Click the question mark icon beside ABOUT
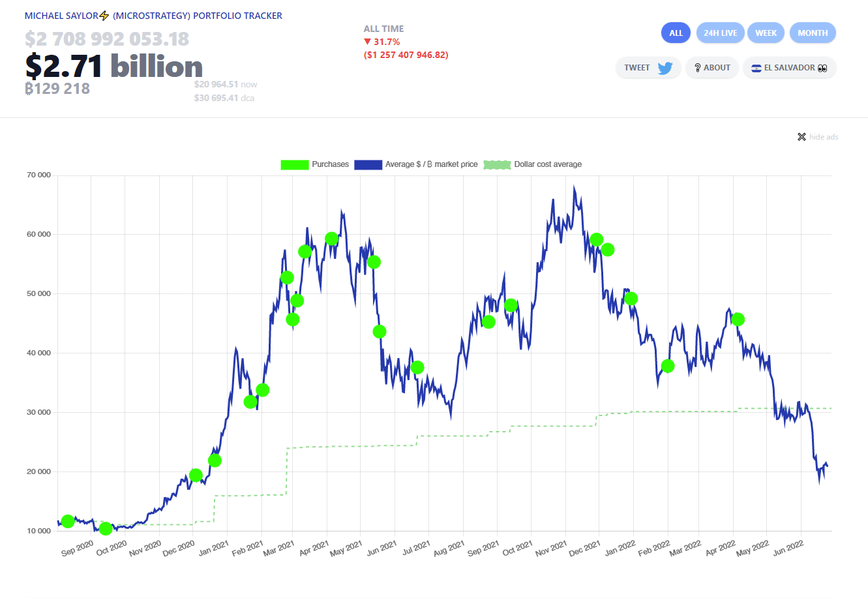This screenshot has height=598, width=868. pos(697,68)
